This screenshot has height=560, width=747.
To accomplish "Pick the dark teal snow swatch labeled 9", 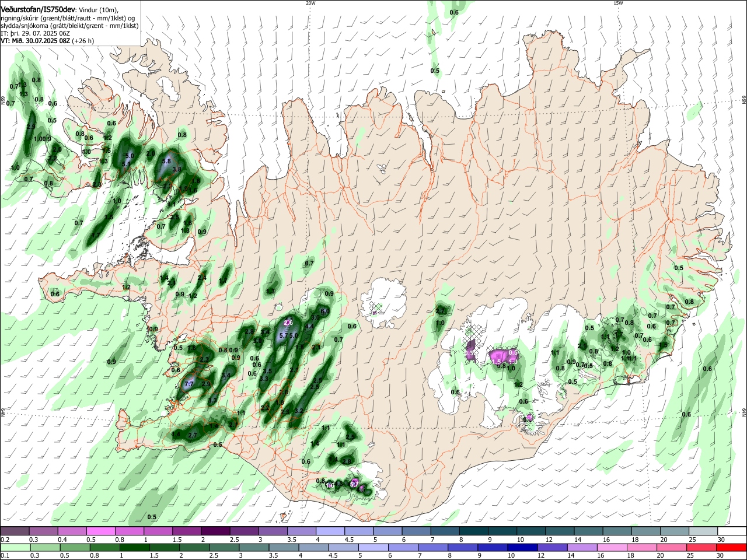I will click(x=473, y=531).
